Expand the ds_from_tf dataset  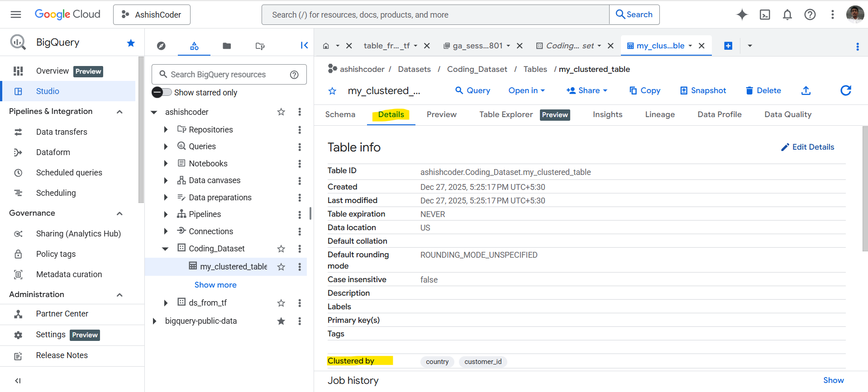(166, 303)
